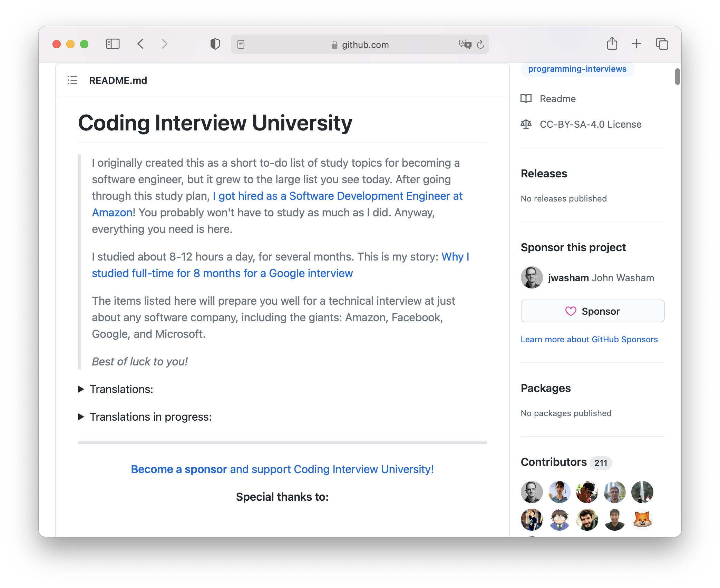Click the Sponsor button
The height and width of the screenshot is (588, 720).
[592, 311]
